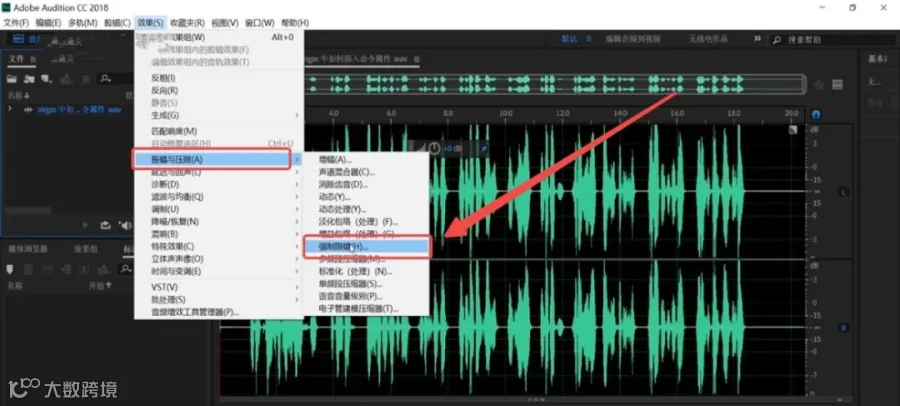Viewport: 900px width, 406px height.
Task: Open the editor tab menu beside wav filename
Action: pos(417,59)
